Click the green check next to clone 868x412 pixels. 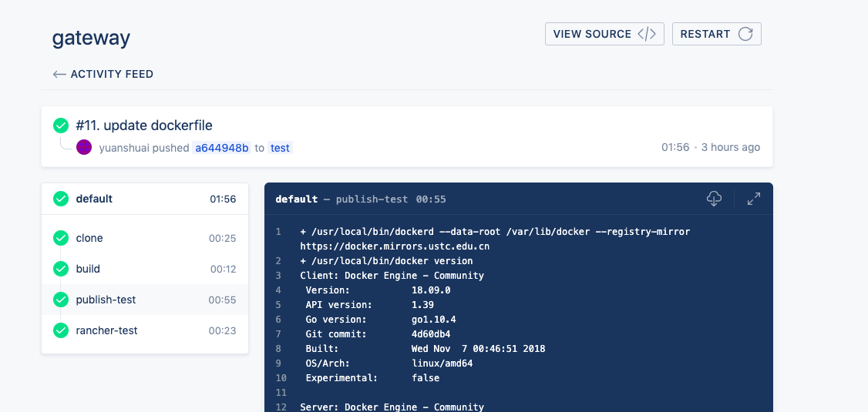point(61,238)
